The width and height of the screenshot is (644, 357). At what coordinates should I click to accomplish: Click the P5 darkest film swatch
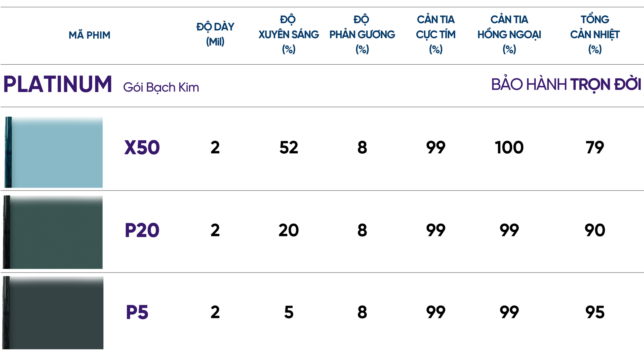tap(53, 313)
